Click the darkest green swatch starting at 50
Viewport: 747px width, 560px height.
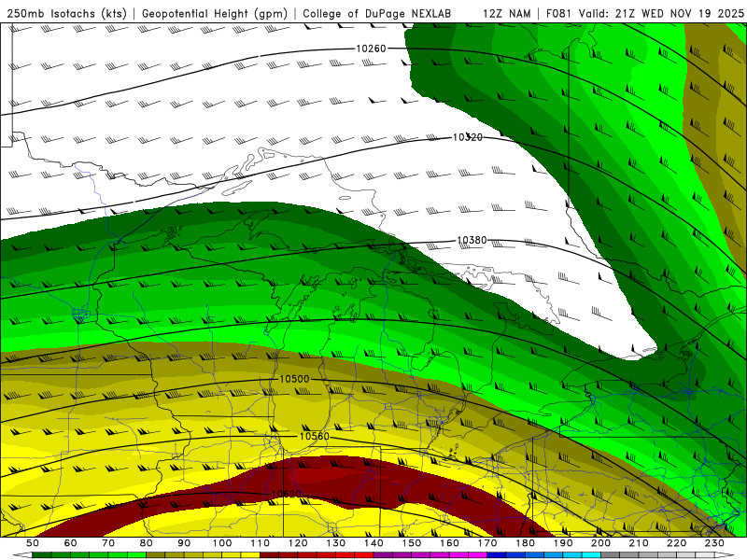click(x=42, y=555)
